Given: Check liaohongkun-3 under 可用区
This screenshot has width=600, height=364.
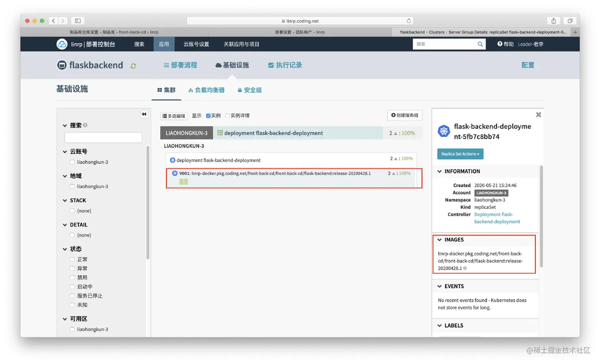Looking at the screenshot, I should [x=72, y=329].
